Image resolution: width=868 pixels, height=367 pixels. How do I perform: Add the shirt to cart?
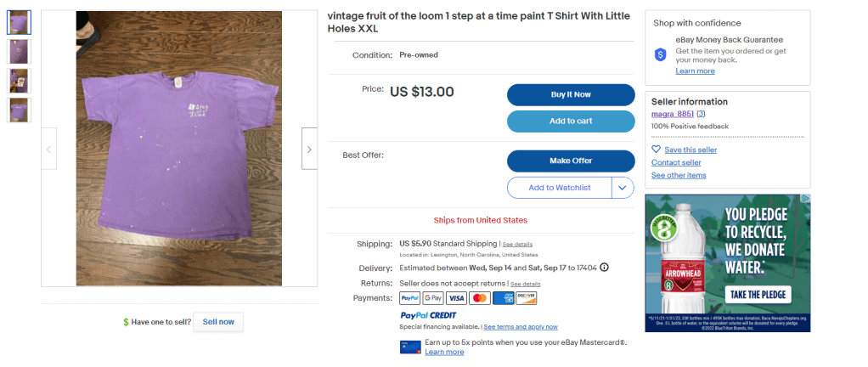571,121
